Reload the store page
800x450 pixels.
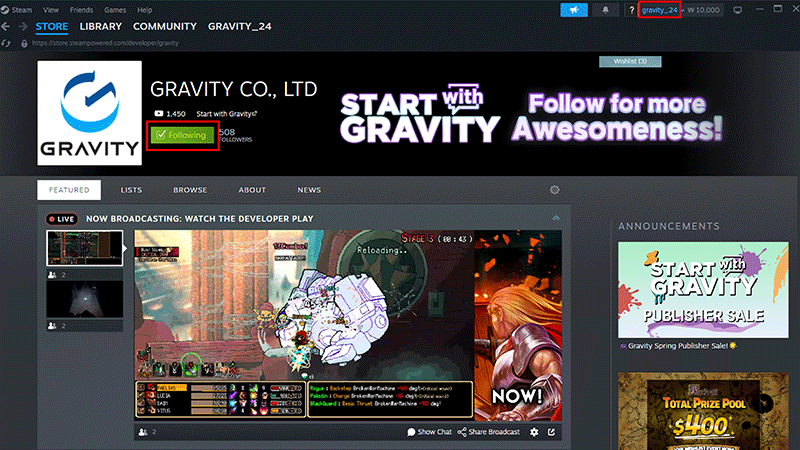click(6, 43)
